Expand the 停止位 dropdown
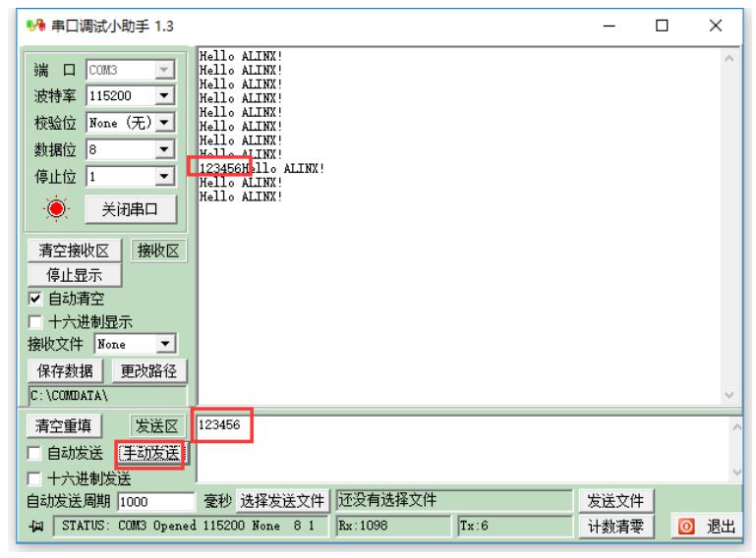756x558 pixels. pos(164,178)
